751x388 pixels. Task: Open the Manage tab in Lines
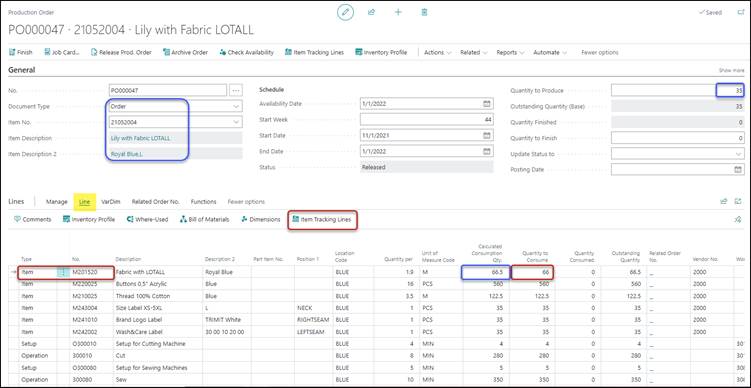[x=57, y=202]
